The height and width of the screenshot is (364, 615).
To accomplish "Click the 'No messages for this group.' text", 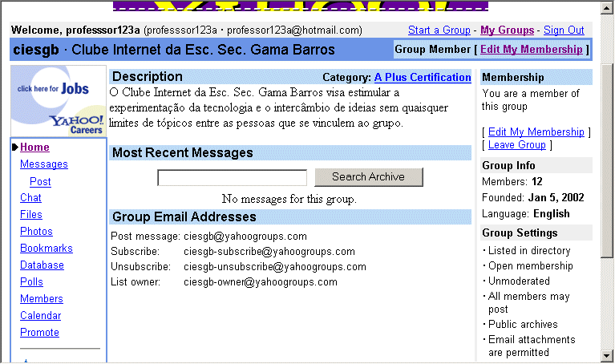I will pyautogui.click(x=289, y=199).
